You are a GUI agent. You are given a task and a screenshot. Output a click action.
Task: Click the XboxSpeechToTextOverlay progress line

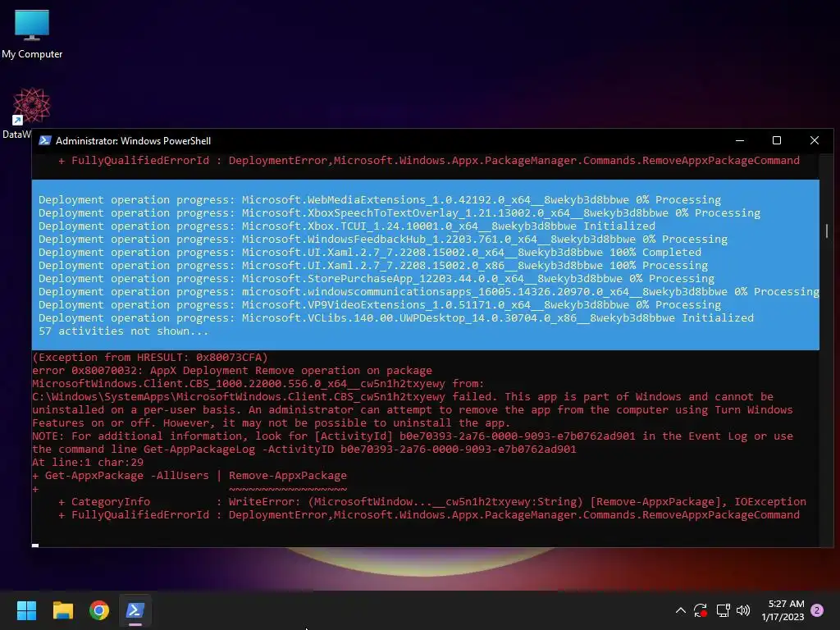[x=399, y=212]
